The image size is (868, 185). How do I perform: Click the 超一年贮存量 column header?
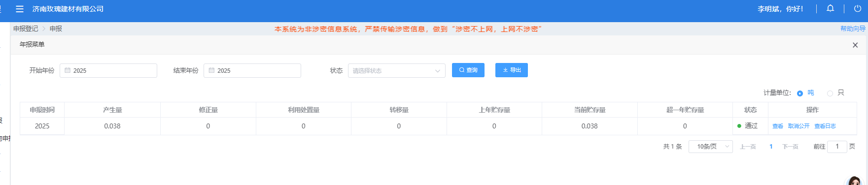[685, 110]
